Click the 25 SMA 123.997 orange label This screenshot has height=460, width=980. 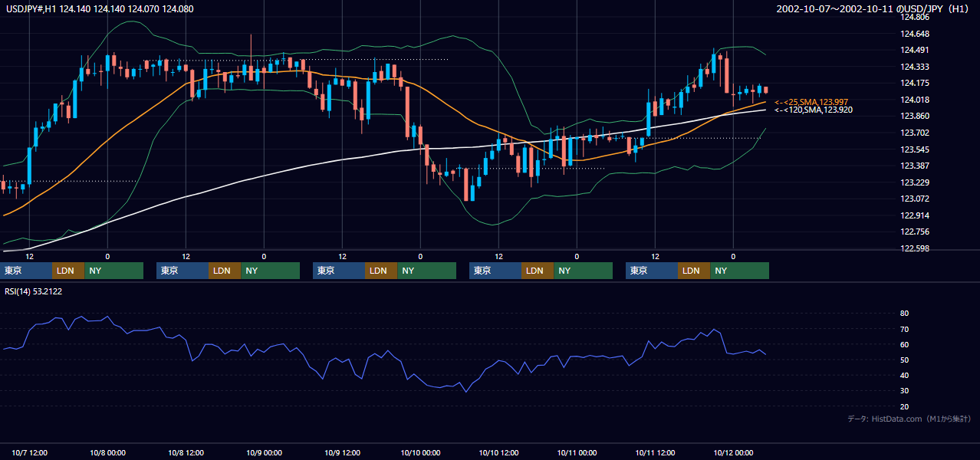click(x=811, y=102)
